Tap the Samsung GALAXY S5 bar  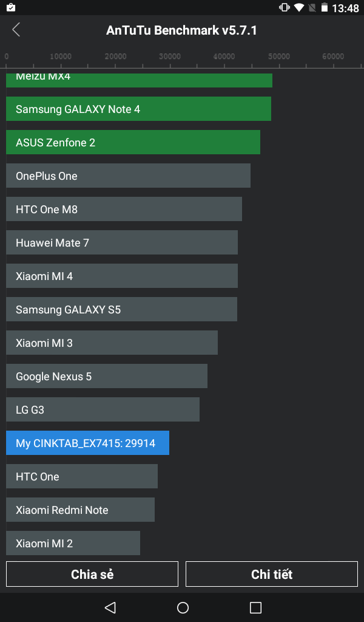click(121, 310)
